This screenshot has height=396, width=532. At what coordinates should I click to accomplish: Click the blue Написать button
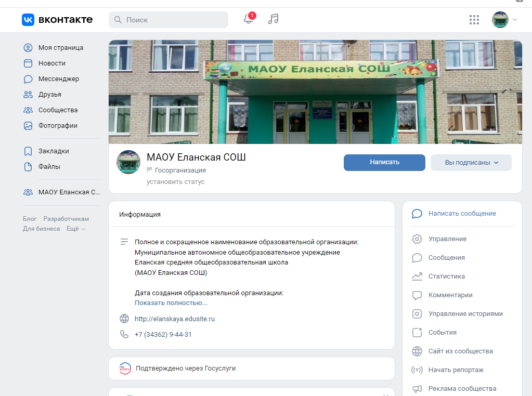click(x=384, y=162)
